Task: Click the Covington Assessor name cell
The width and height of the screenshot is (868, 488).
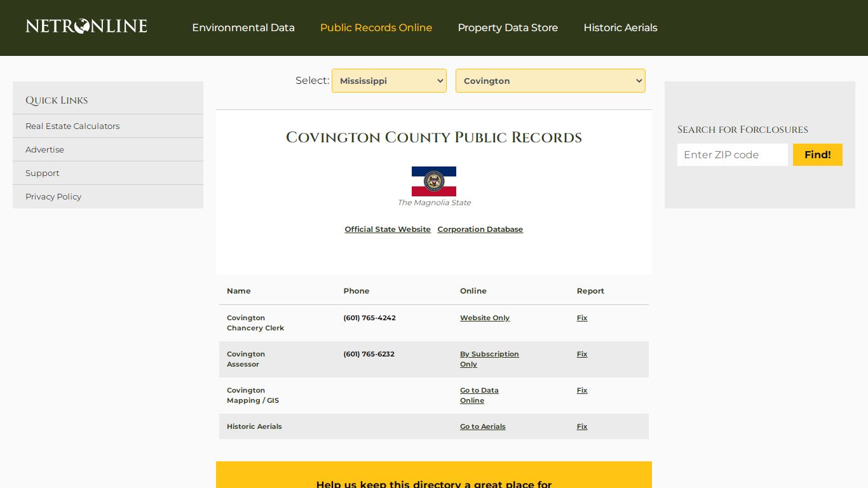Action: (x=246, y=359)
